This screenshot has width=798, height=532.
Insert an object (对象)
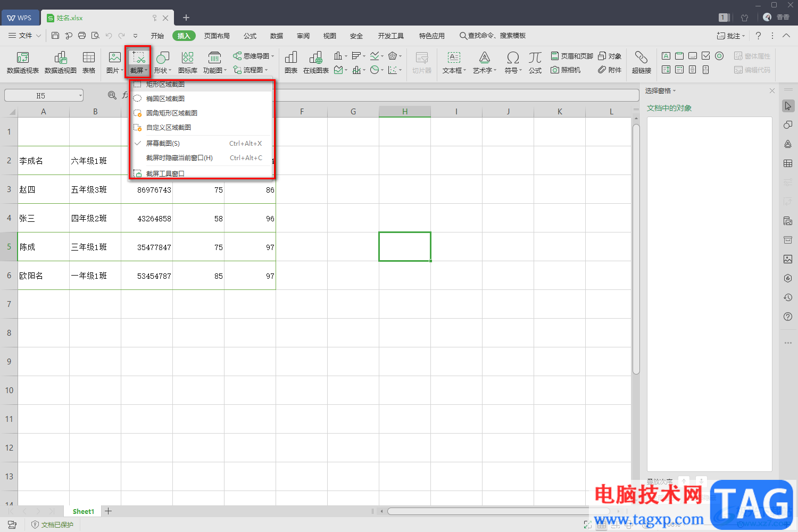point(610,56)
